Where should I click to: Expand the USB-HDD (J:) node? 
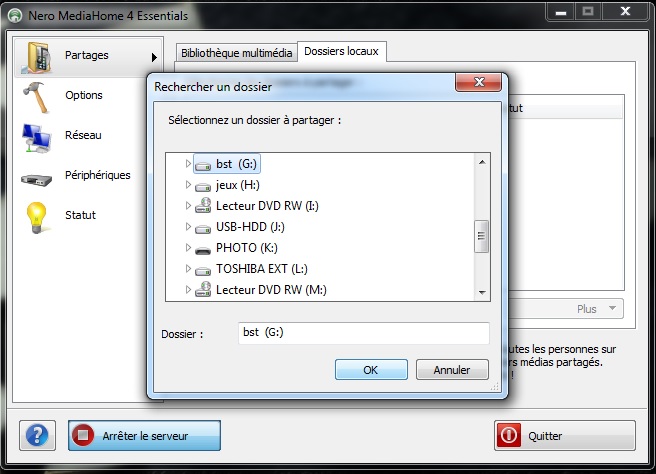[x=188, y=226]
